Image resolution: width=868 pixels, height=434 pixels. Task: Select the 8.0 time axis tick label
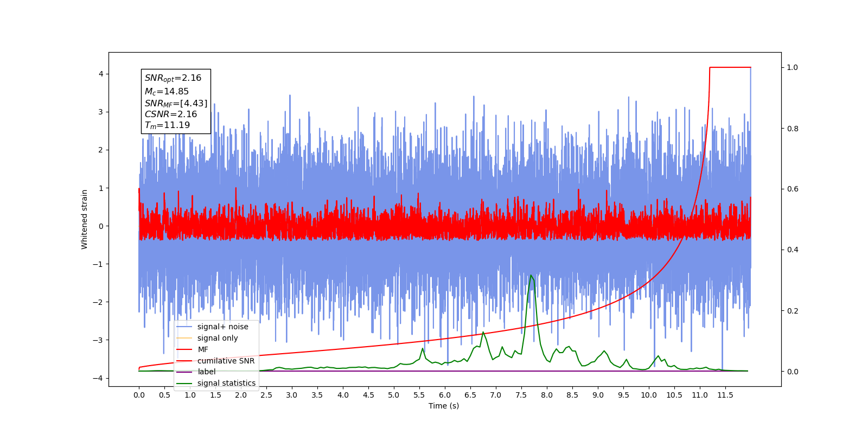(547, 395)
